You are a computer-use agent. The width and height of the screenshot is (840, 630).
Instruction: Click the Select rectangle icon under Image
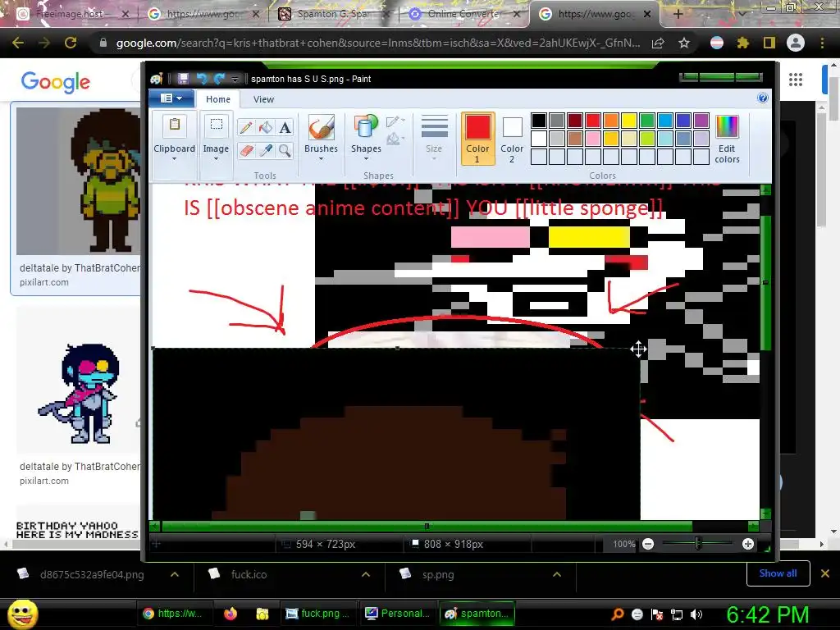(x=216, y=126)
